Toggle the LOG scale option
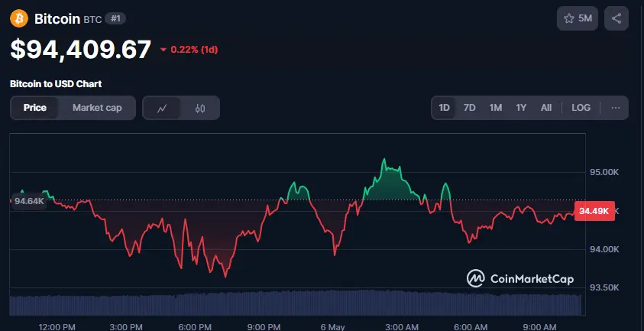 [581, 108]
